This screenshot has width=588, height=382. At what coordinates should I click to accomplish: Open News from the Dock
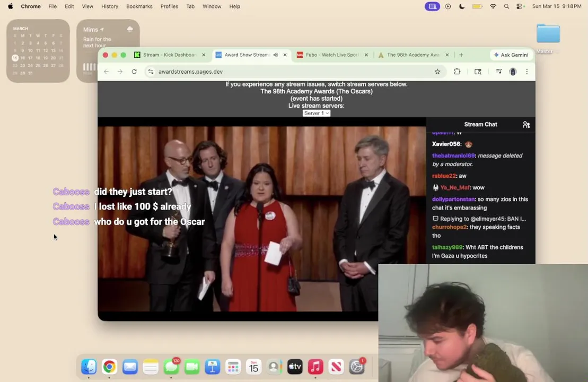coord(336,367)
